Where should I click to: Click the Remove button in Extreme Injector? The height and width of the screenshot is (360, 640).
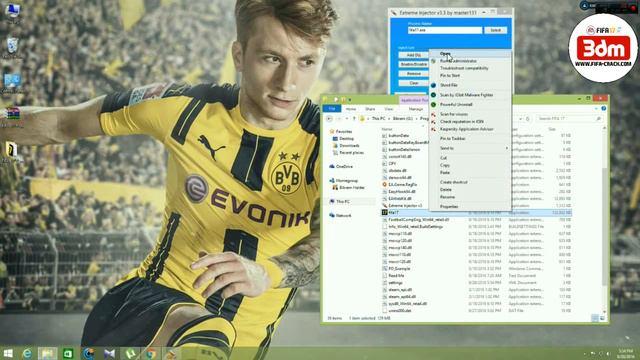413,74
